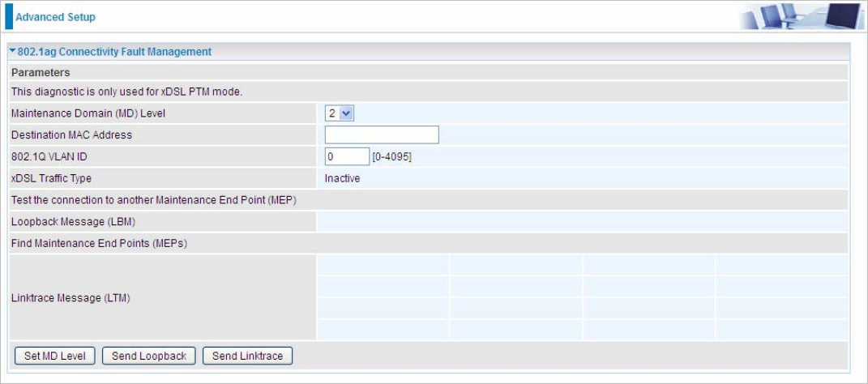Select the 802.1Q VLAN ID input box
The height and width of the screenshot is (384, 868).
coord(347,156)
